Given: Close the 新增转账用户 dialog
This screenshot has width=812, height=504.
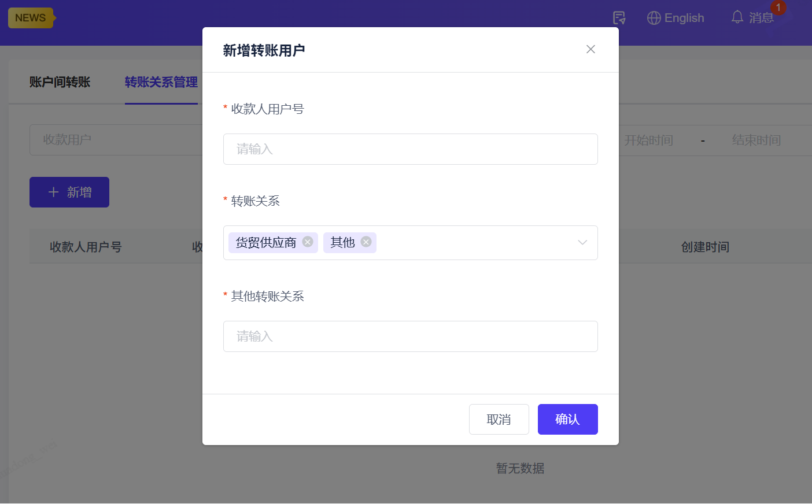Looking at the screenshot, I should tap(590, 50).
